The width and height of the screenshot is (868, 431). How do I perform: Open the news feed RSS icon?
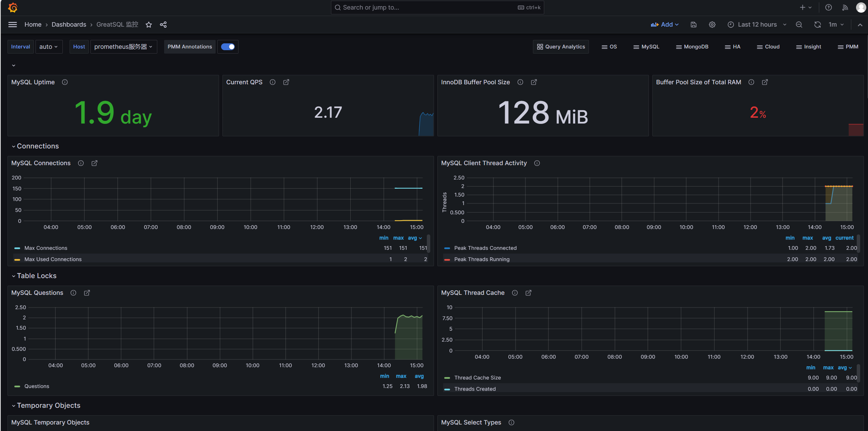pyautogui.click(x=845, y=8)
